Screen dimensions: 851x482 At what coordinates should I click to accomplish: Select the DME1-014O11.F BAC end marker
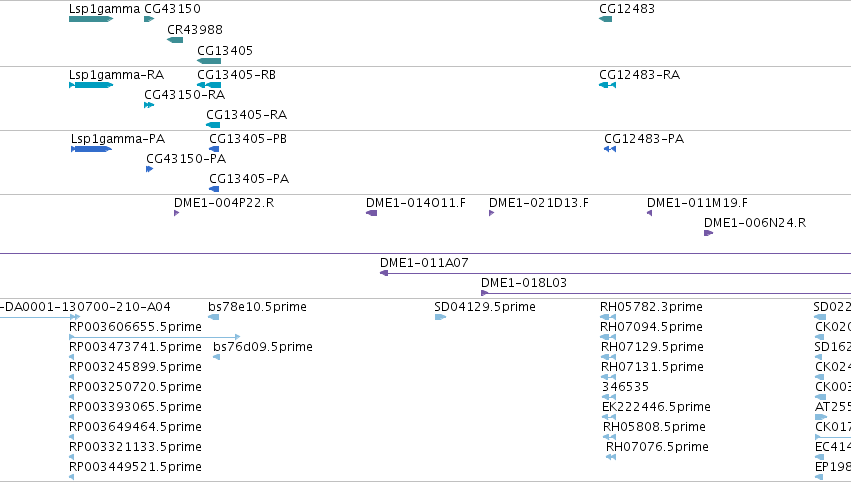(x=371, y=213)
